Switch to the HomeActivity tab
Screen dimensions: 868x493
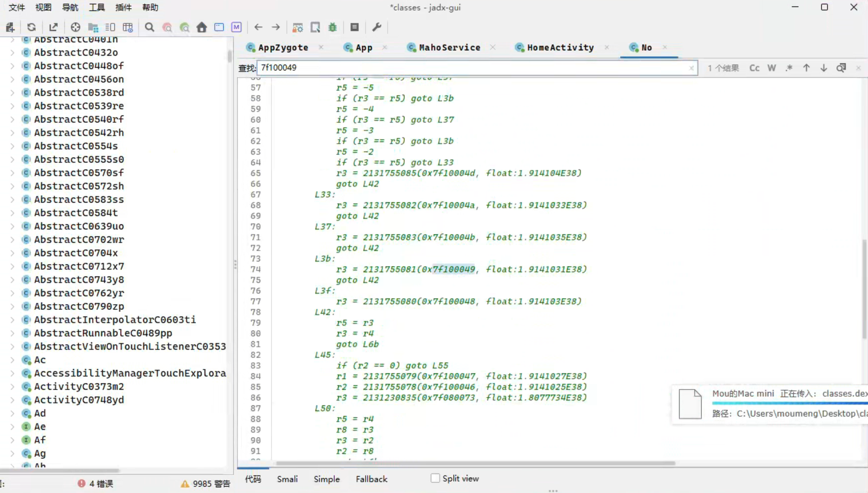pyautogui.click(x=560, y=48)
